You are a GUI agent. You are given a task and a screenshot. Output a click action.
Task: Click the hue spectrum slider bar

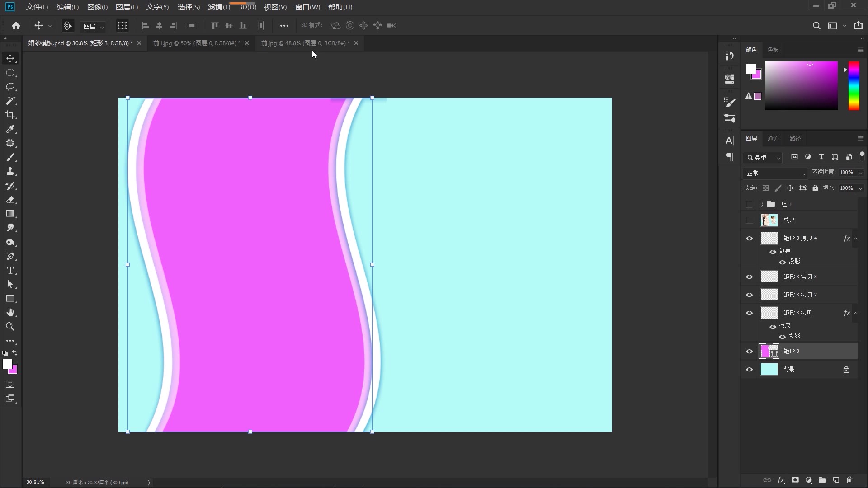854,86
